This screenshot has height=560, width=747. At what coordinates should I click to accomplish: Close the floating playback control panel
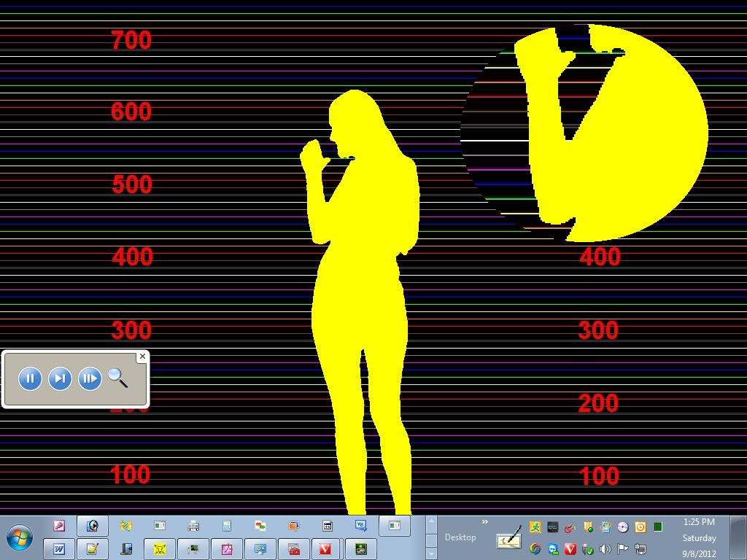(142, 357)
